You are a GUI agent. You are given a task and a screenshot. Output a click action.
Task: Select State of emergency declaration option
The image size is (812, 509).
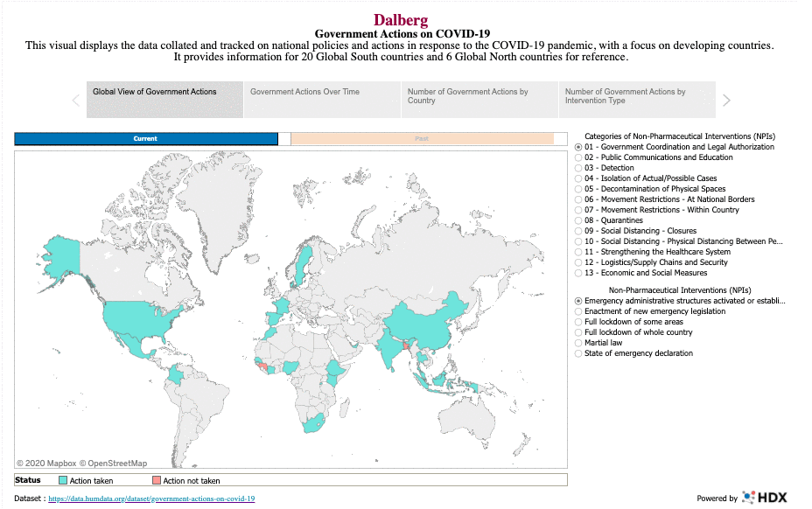[x=578, y=353]
